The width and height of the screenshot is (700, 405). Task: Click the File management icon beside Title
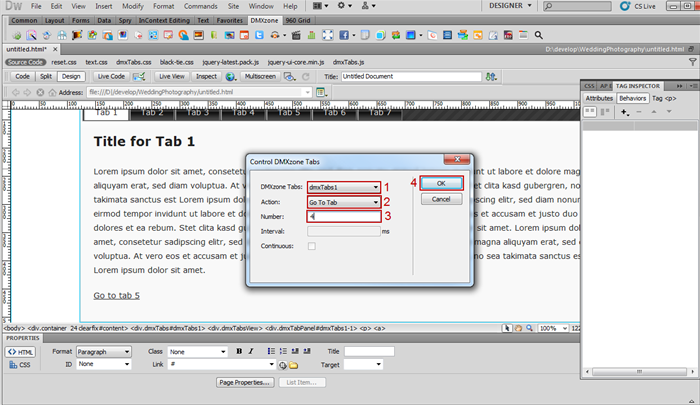click(491, 77)
